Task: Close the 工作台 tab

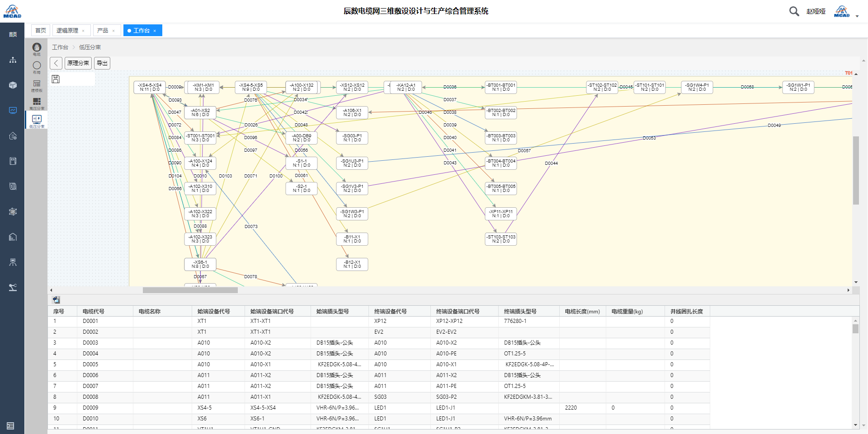Action: (155, 31)
